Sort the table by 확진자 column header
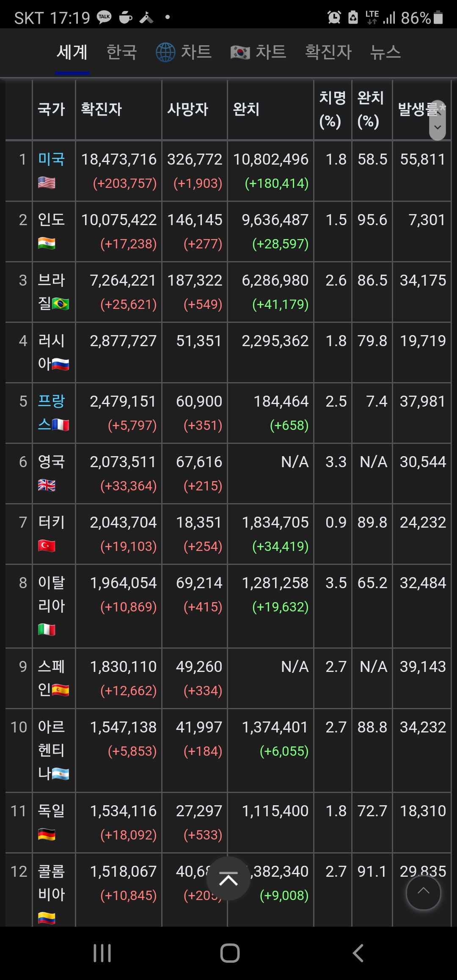Viewport: 457px width, 980px height. click(x=102, y=109)
